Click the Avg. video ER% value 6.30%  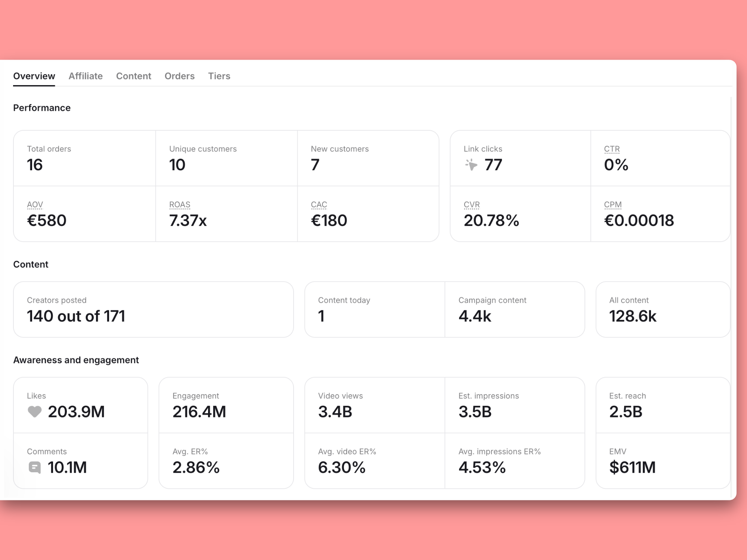[342, 467]
